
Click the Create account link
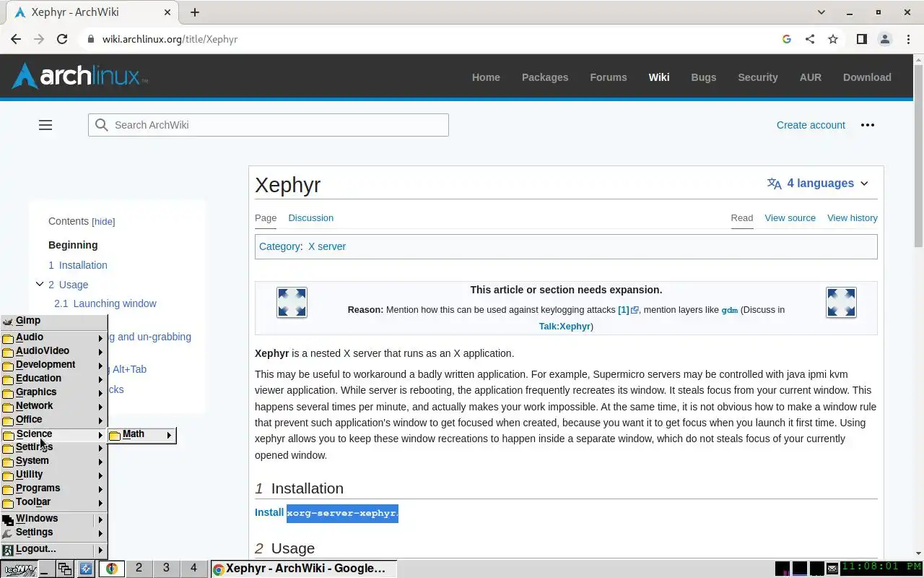811,125
